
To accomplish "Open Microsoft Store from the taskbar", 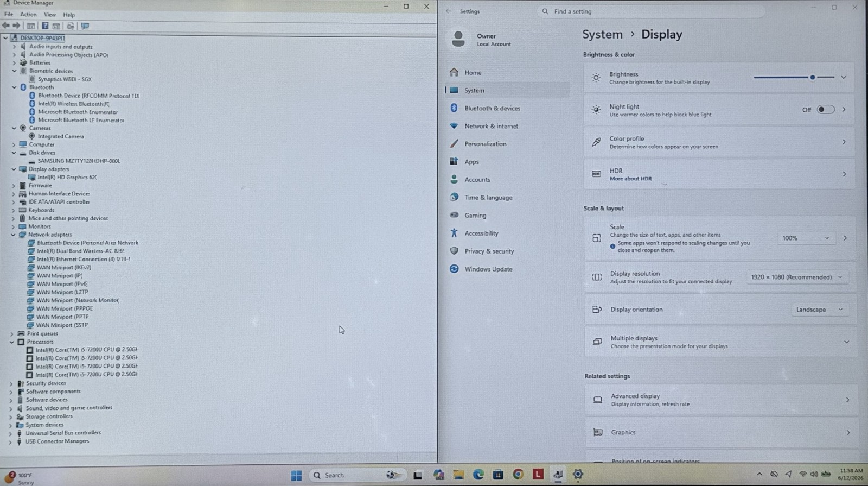I will coord(498,475).
